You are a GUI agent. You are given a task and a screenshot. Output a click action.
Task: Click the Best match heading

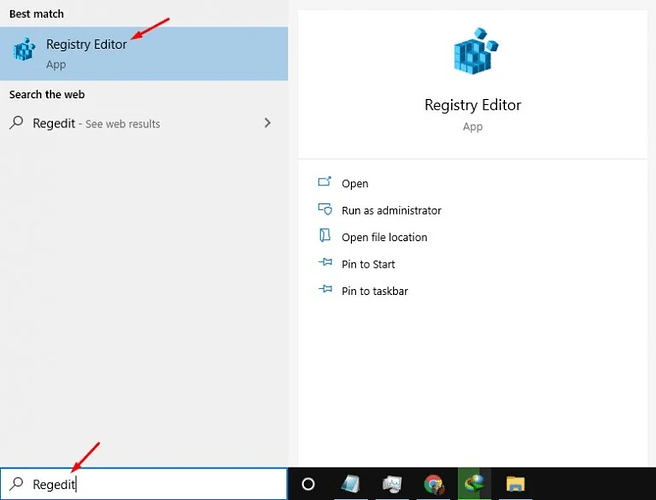click(37, 14)
